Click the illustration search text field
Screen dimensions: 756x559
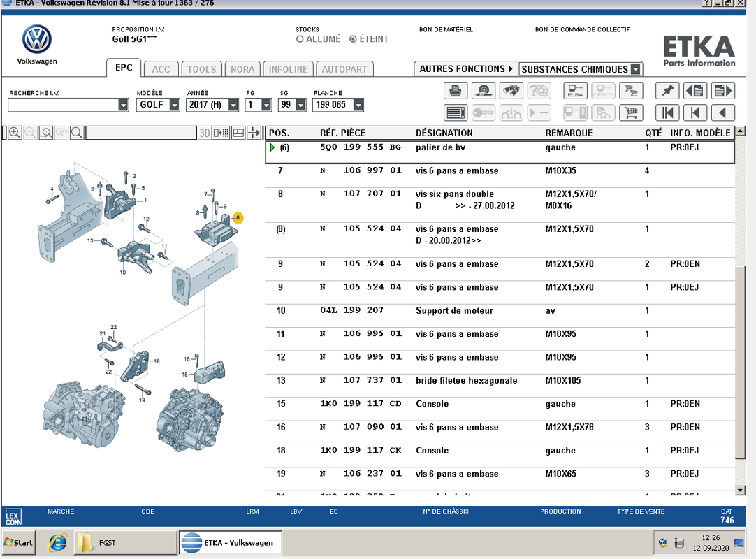pos(141,133)
